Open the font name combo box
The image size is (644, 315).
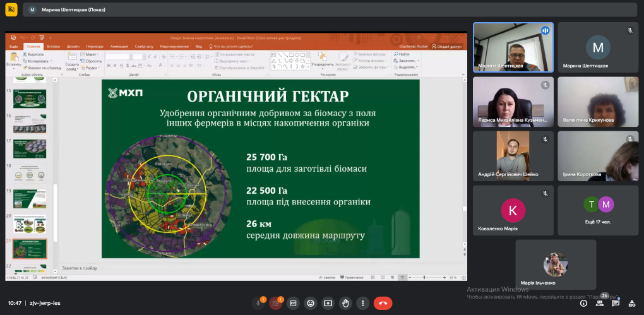pos(119,56)
